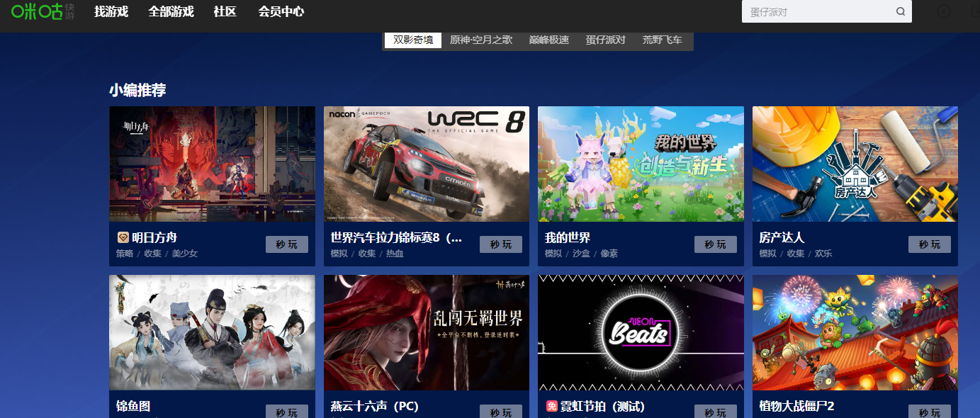Click the 免 free badge beside 霓虹节拍

pos(552,407)
